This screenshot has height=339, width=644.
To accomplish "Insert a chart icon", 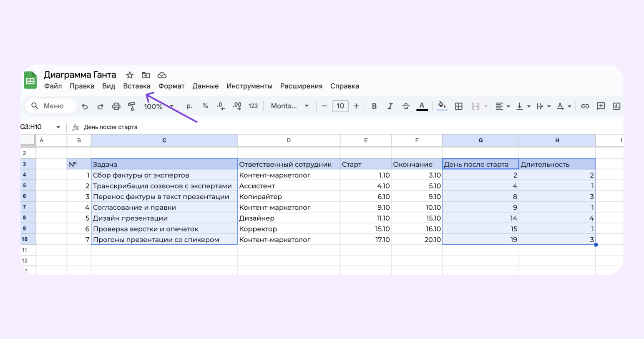I will point(616,106).
